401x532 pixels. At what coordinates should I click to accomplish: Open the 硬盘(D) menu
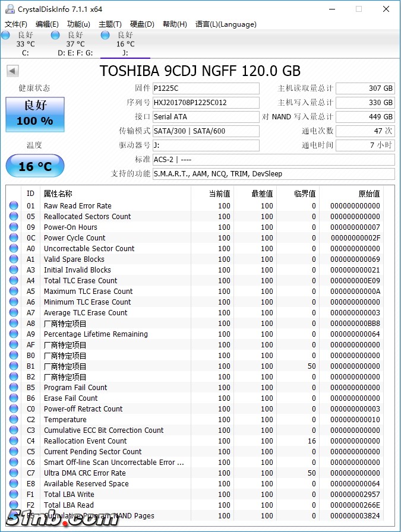[142, 24]
